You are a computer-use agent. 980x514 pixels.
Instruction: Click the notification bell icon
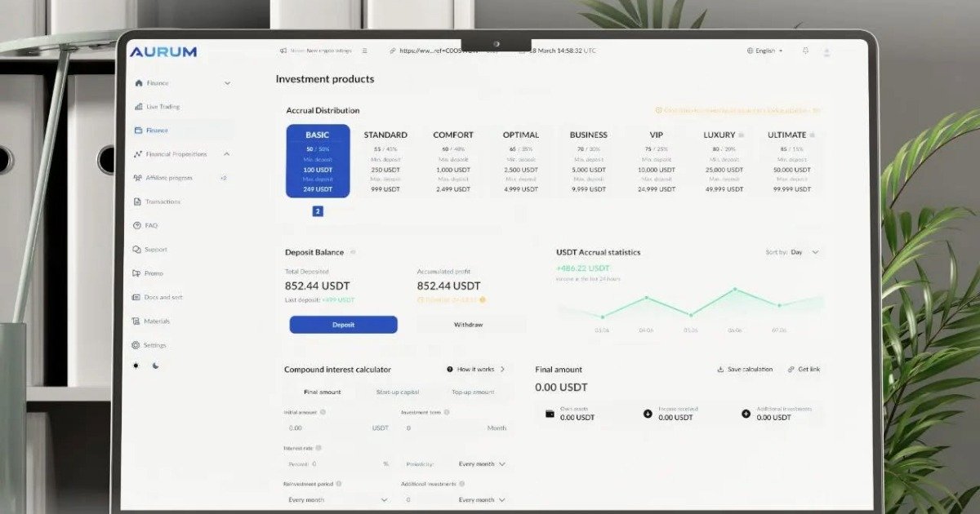click(804, 51)
